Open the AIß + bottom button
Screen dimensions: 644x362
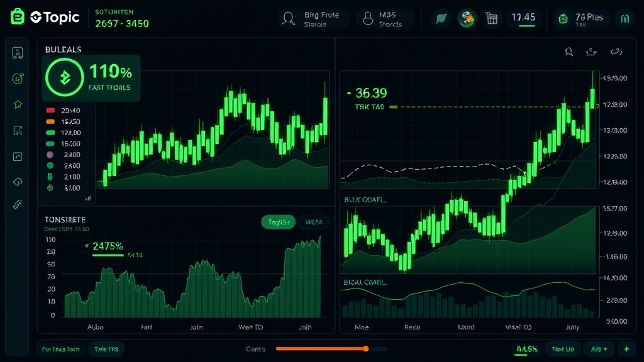pos(599,349)
